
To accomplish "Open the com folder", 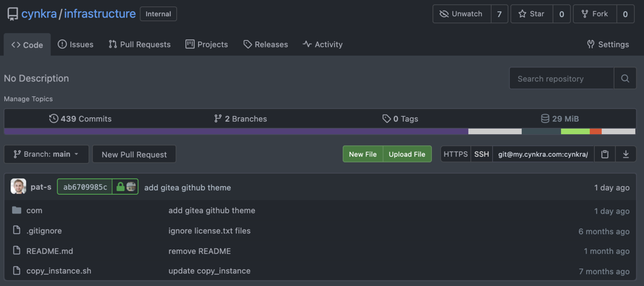I will 34,210.
